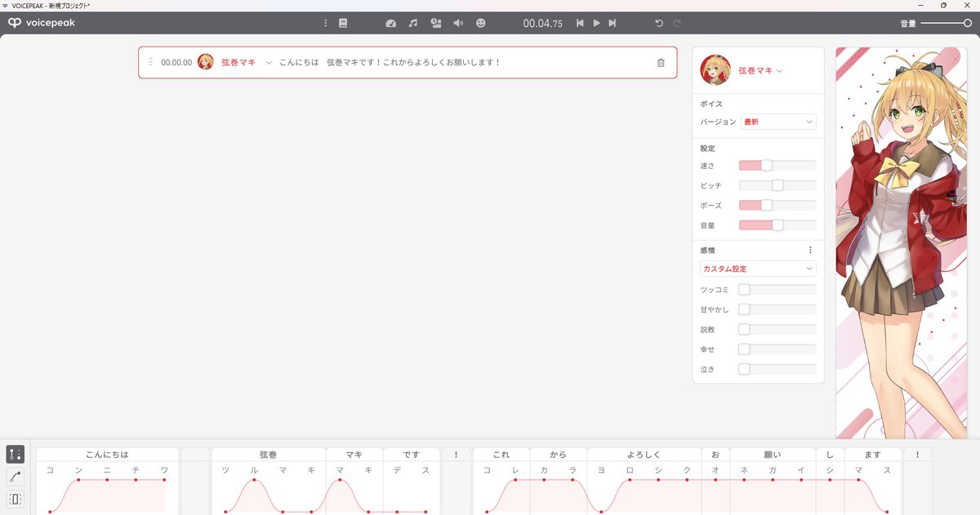Click the speaker volume icon in toolbar
This screenshot has height=515, width=980.
pos(458,23)
